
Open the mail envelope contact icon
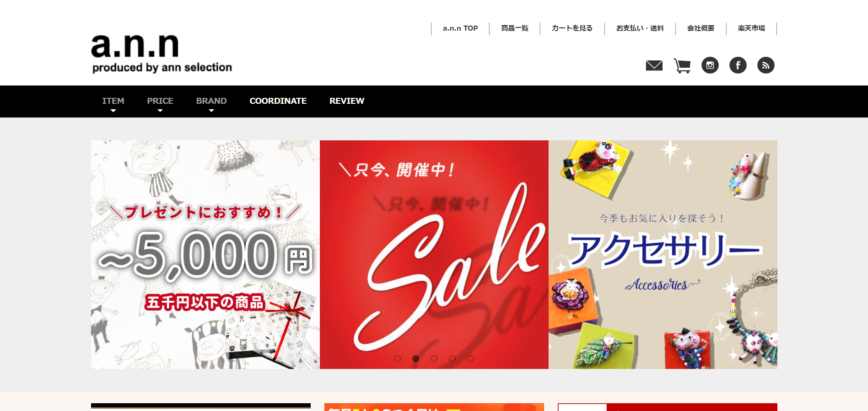(x=654, y=65)
